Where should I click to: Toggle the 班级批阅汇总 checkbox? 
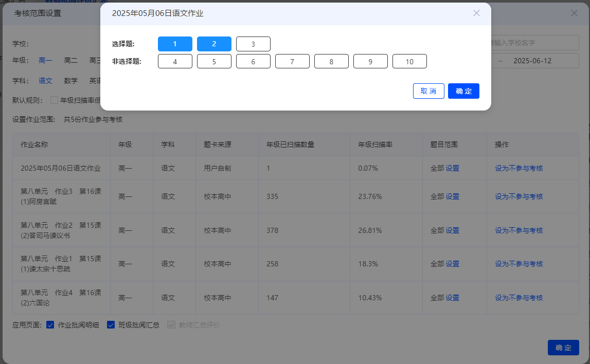[111, 325]
